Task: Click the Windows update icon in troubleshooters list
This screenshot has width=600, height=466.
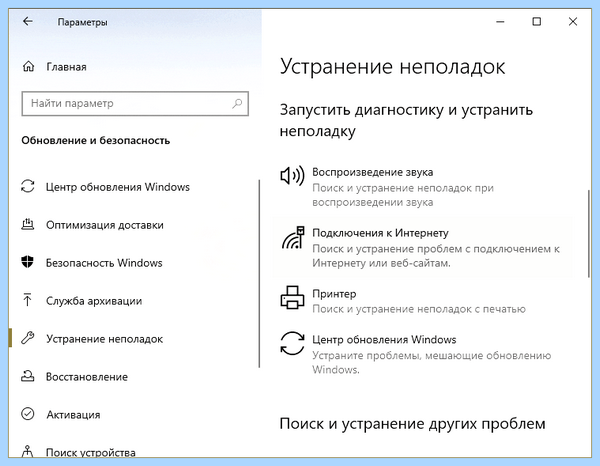Action: (292, 343)
